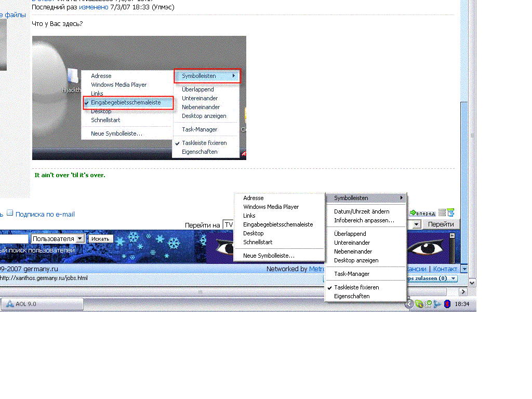Open the embedded screenshot thumbnail in the post
The height and width of the screenshot is (399, 532).
139,98
